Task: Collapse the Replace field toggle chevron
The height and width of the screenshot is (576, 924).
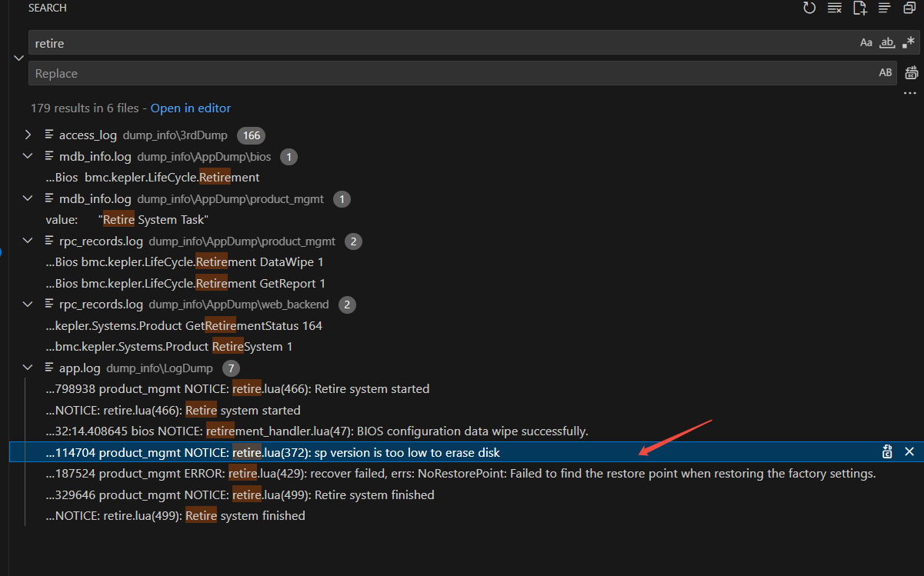Action: click(18, 58)
